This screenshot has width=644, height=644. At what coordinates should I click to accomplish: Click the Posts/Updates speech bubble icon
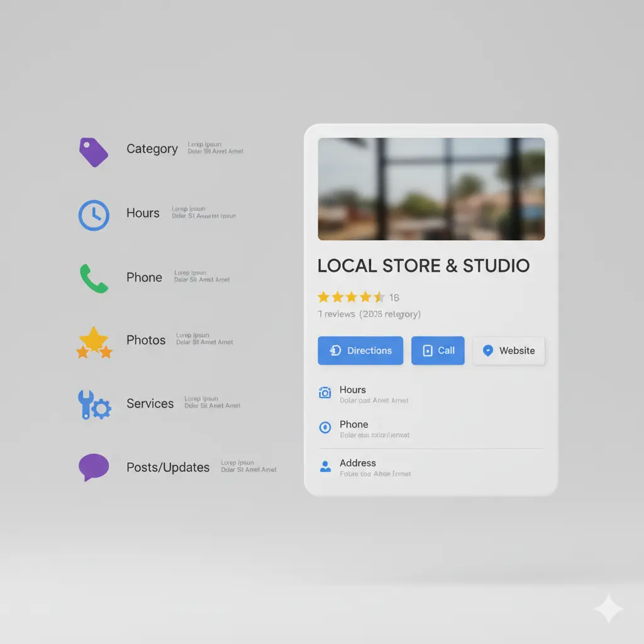pyautogui.click(x=94, y=467)
